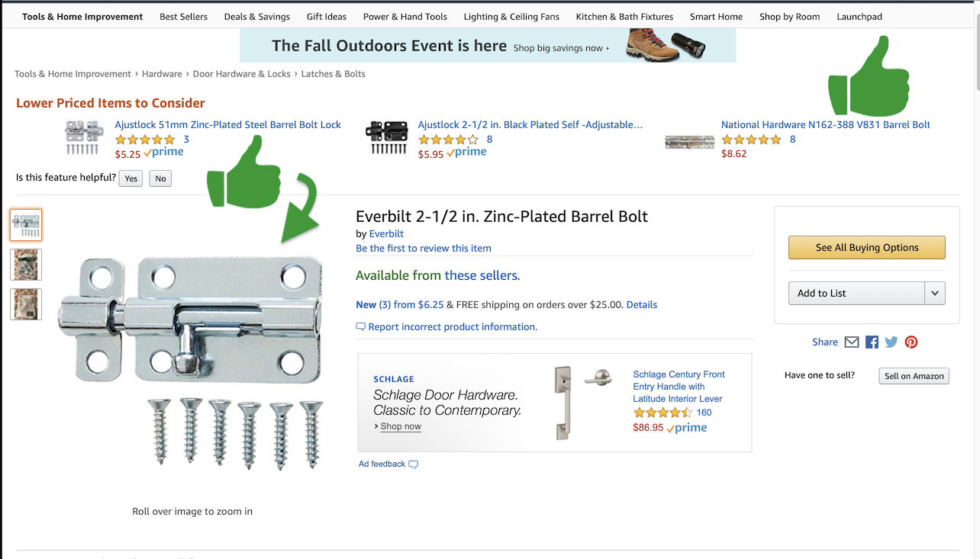
Task: Click the green thumbs-up near National Hardware
Action: 869,77
